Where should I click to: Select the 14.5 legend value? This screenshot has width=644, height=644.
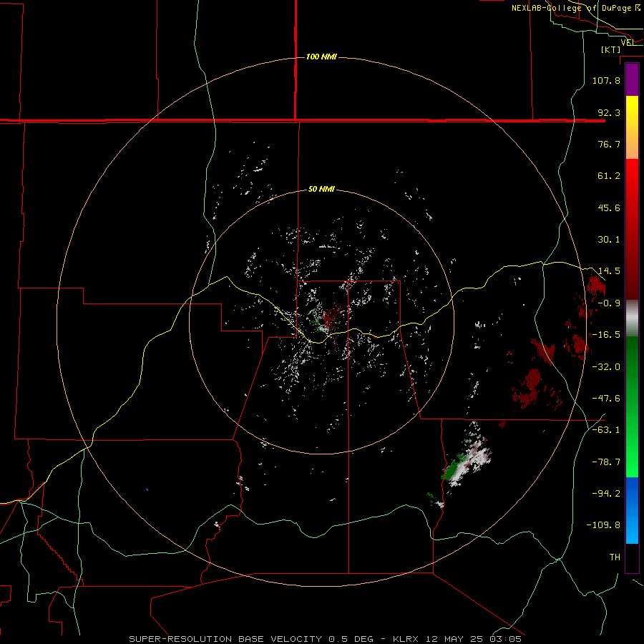pos(609,271)
